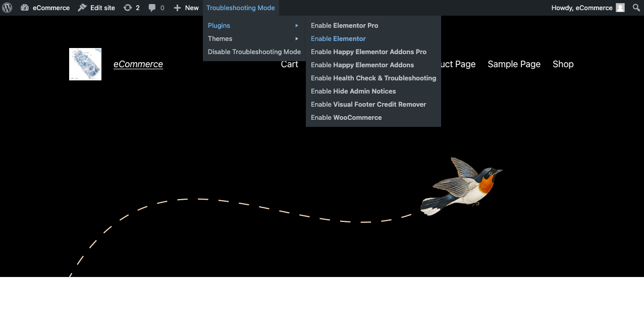Screen dimensions: 644x323
Task: Choose Enable WooCommerce
Action: click(x=373, y=117)
